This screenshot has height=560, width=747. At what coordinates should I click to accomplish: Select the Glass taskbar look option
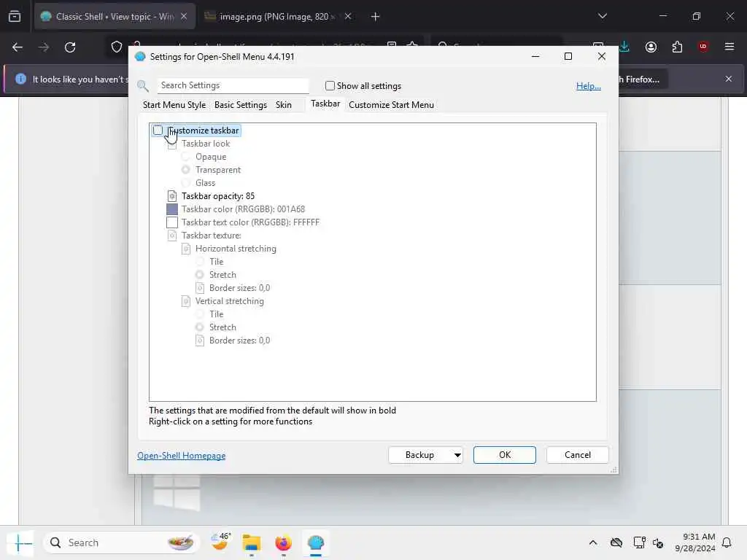tap(186, 183)
